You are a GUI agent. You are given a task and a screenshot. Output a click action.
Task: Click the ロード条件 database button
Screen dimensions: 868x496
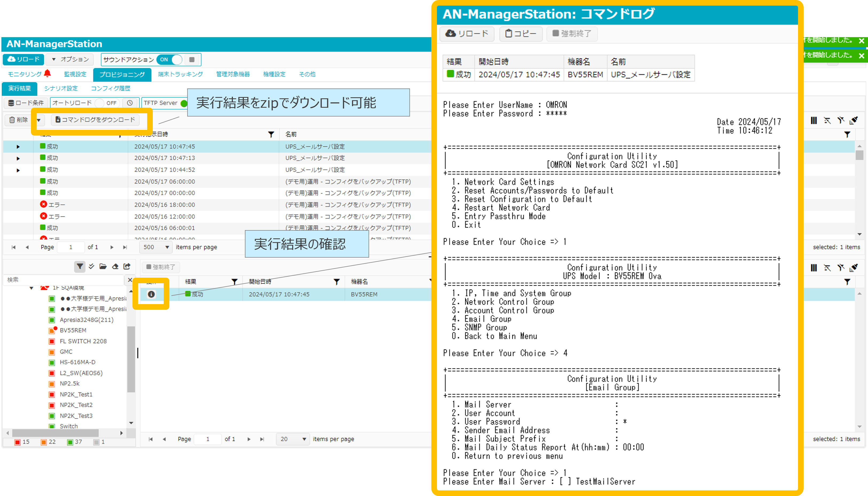point(26,103)
